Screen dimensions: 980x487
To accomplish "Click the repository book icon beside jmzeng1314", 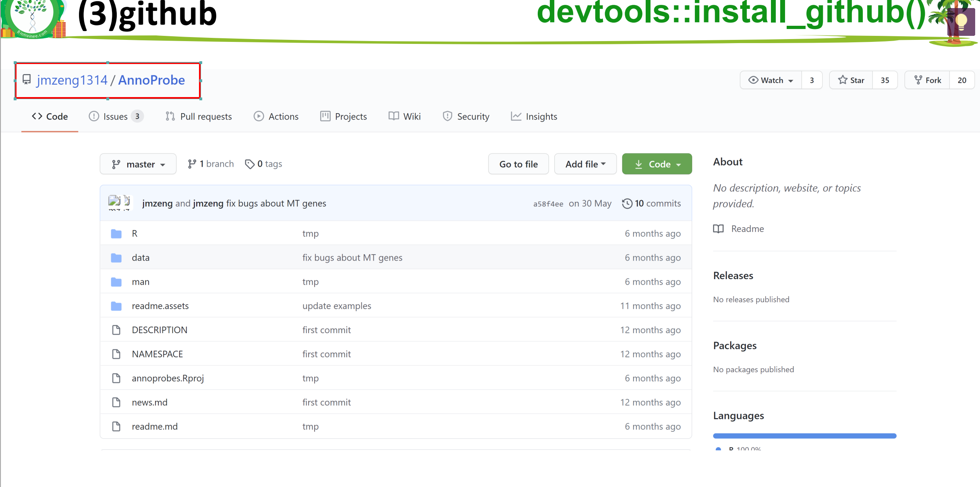I will click(27, 79).
